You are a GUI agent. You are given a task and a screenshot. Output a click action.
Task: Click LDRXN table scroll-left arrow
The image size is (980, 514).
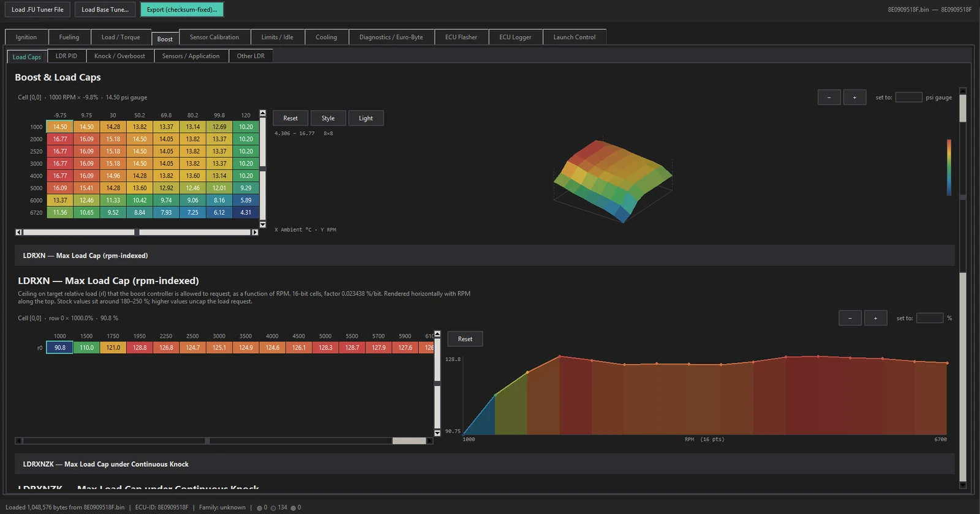pyautogui.click(x=18, y=441)
